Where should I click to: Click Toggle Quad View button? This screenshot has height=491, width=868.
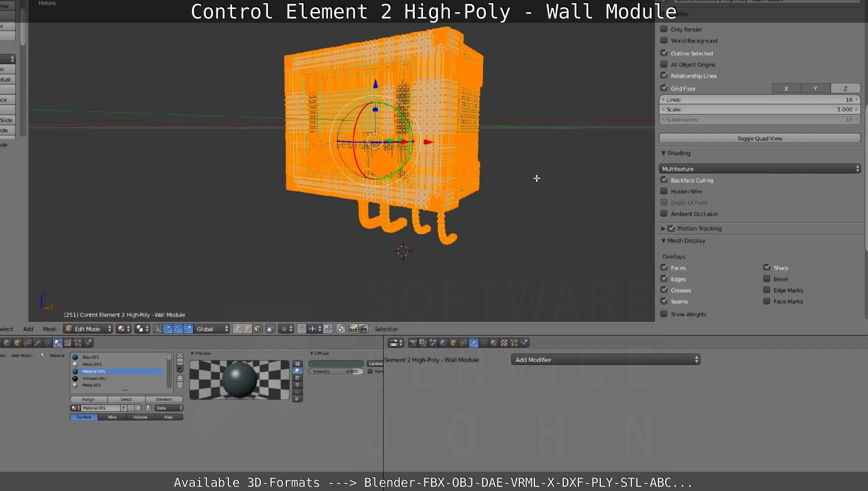(759, 138)
